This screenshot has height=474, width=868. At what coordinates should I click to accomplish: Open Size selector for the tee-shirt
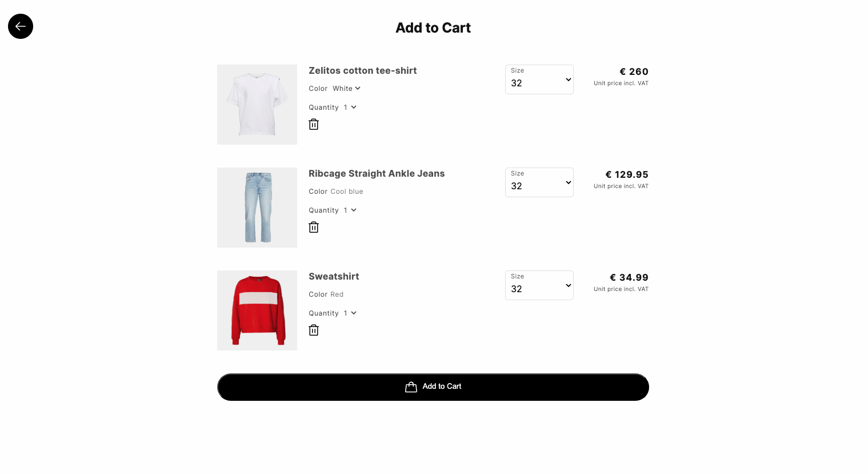coord(539,79)
